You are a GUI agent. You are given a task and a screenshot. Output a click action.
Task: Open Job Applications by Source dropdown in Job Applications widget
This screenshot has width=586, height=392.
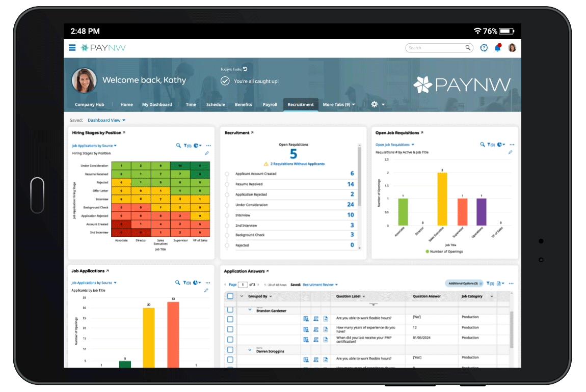click(94, 283)
